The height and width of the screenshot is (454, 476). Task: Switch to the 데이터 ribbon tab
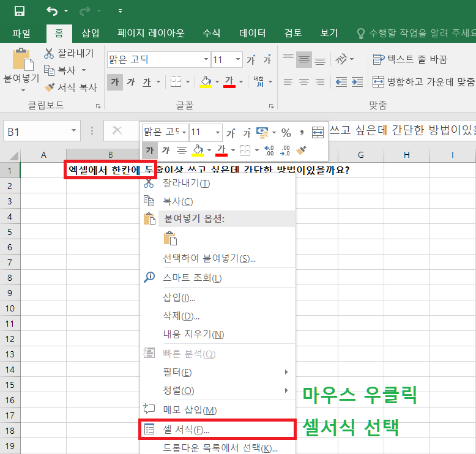pos(252,33)
